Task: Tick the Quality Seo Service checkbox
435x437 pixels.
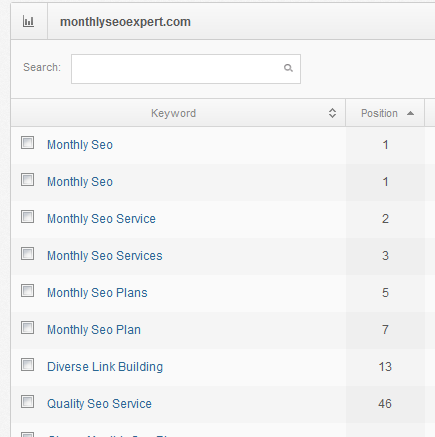Action: [27, 402]
